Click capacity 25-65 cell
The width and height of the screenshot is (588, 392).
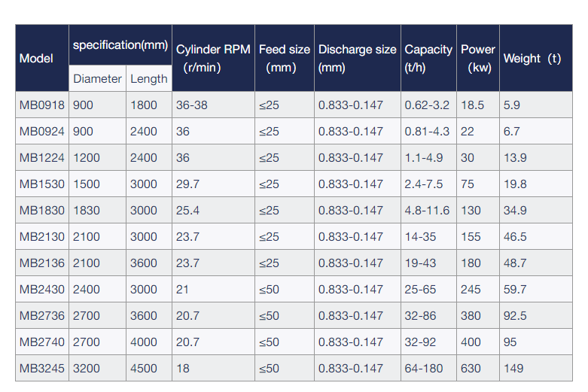428,290
